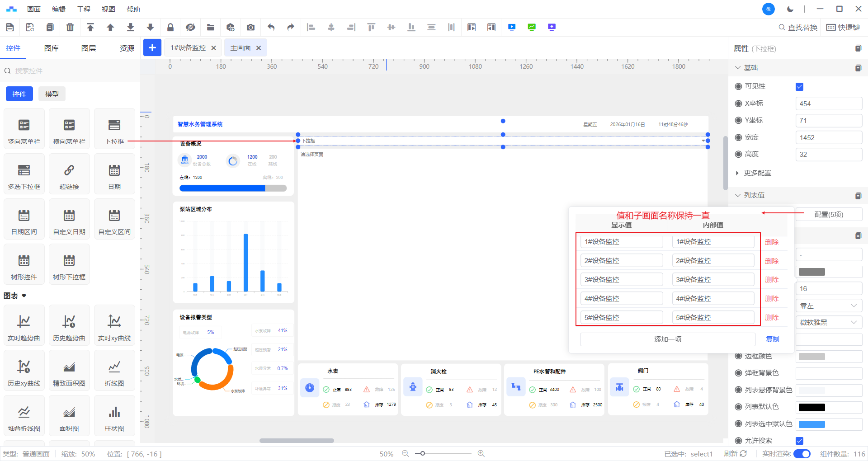Toggle the 允许搜索 checkbox
The image size is (868, 461).
pyautogui.click(x=799, y=441)
